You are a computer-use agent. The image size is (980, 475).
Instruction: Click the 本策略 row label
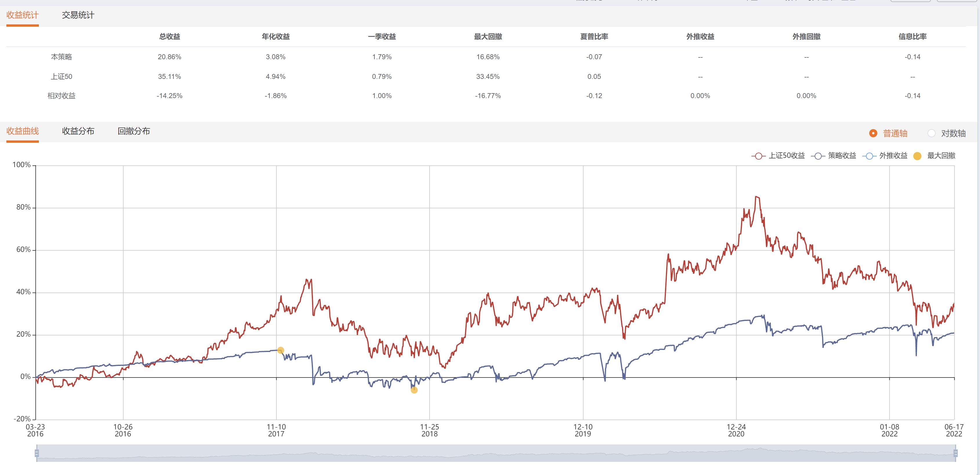61,57
